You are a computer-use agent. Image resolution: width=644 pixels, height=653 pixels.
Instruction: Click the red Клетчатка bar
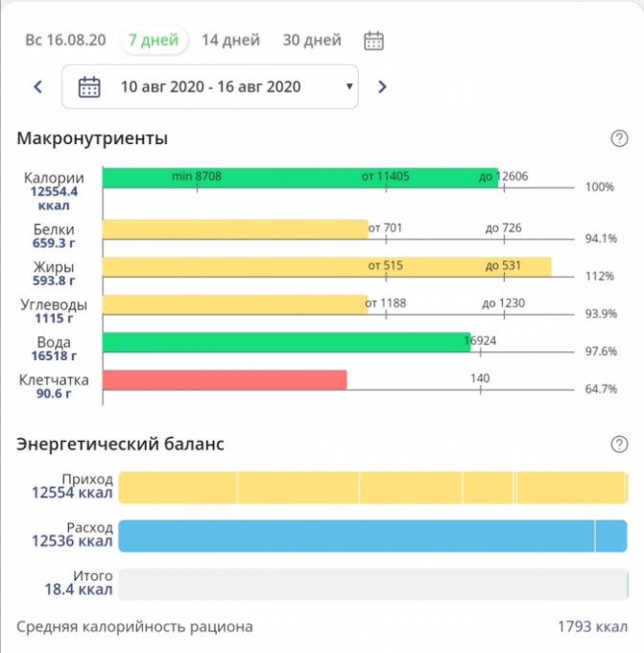[224, 379]
